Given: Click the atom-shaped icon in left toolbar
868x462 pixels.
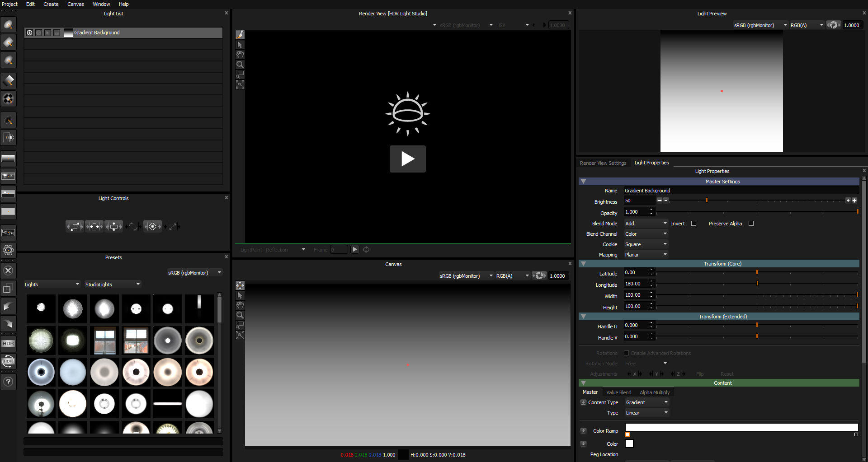Looking at the screenshot, I should click(8, 250).
